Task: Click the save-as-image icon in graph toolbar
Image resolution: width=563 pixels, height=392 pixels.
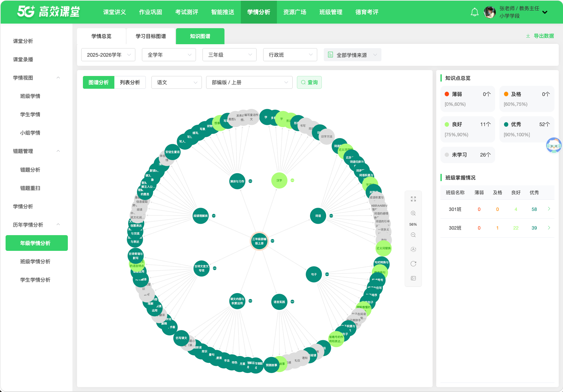Action: click(x=413, y=278)
